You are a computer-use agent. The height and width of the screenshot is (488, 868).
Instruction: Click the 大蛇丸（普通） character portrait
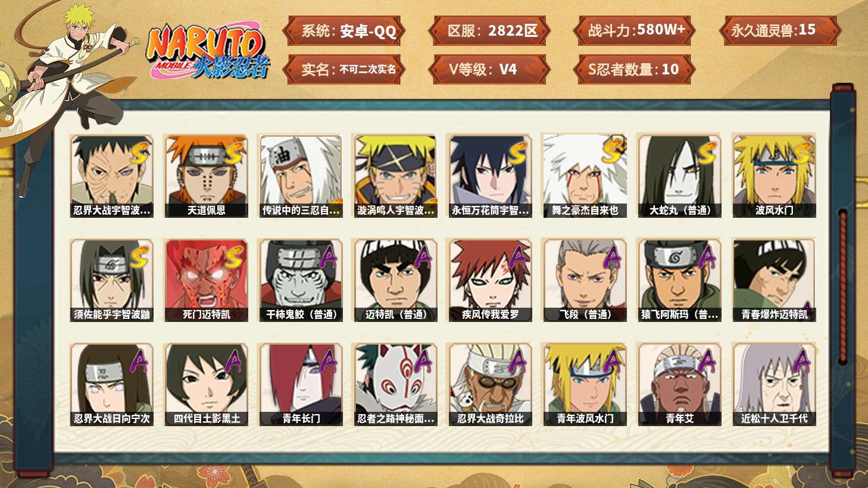click(x=679, y=176)
